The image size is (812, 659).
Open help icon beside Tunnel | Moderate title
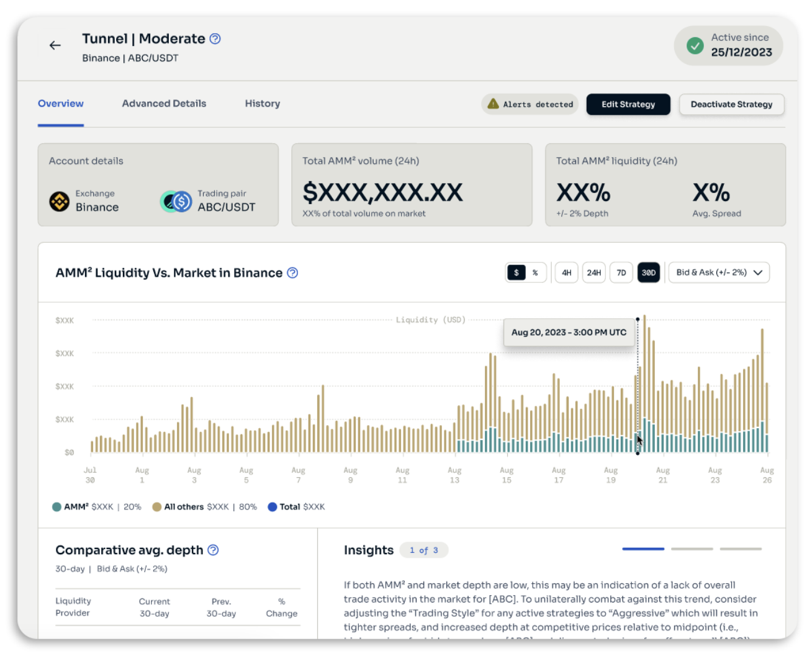[x=215, y=38]
